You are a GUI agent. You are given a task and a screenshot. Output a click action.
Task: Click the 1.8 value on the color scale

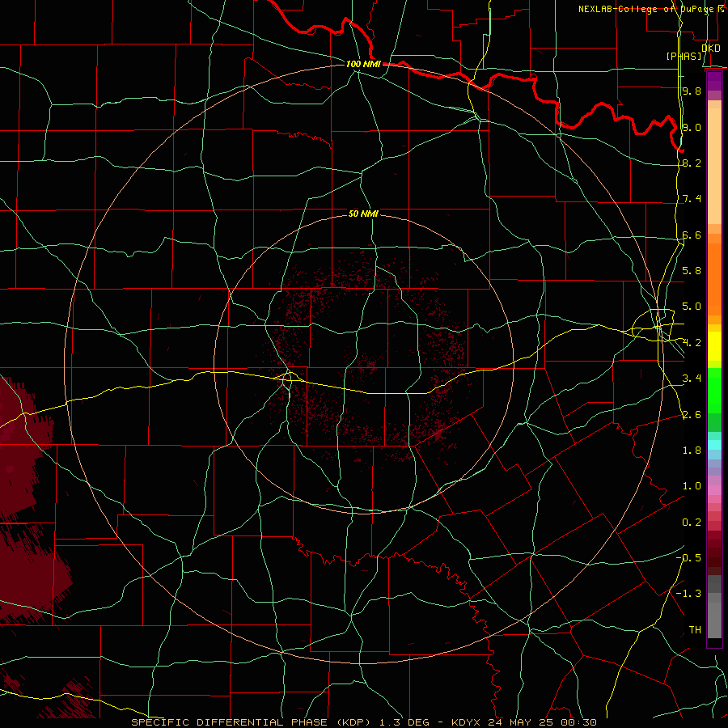[692, 451]
